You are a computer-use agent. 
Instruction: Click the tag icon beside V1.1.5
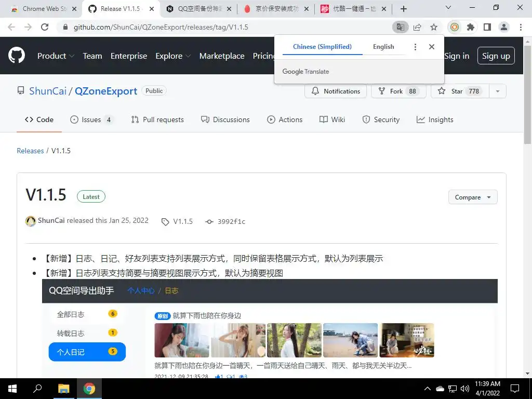point(165,222)
